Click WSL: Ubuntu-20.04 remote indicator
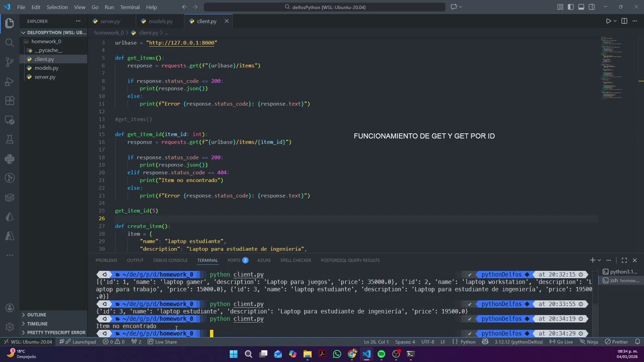The image size is (644, 362). coord(28,342)
